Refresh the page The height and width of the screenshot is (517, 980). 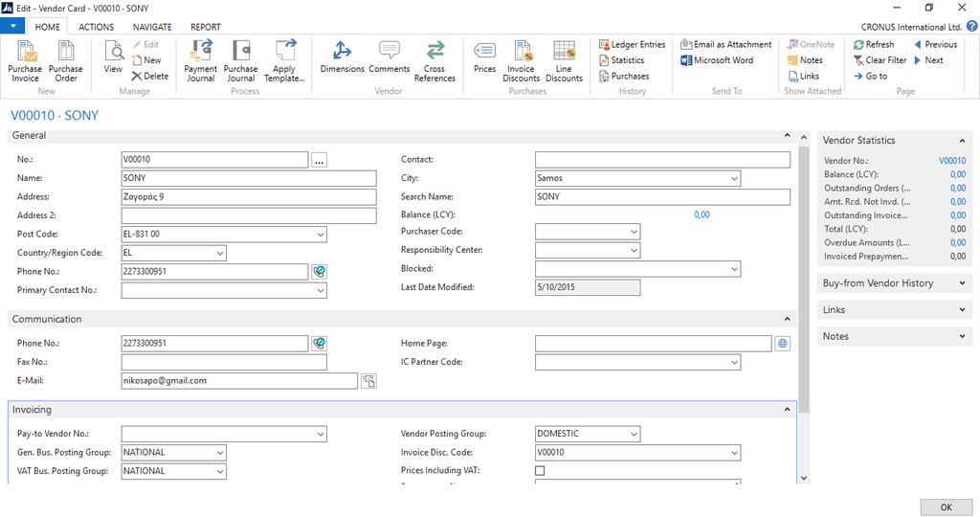[874, 44]
